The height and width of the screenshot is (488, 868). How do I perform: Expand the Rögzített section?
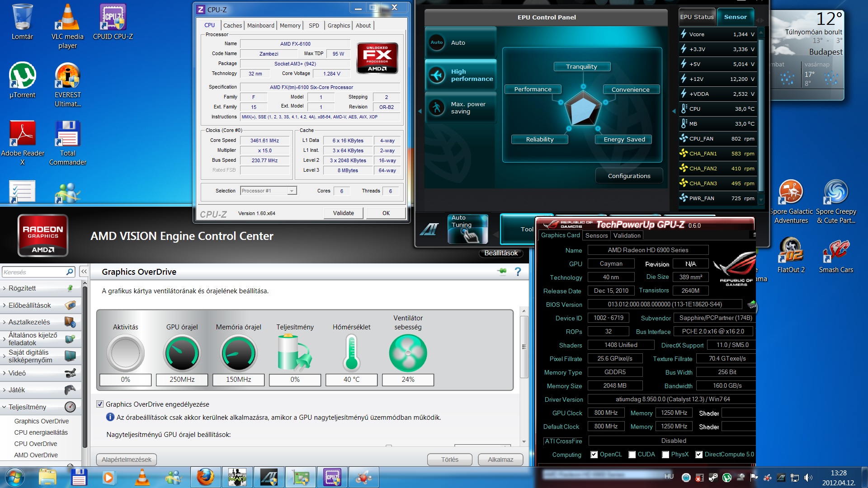coord(41,288)
